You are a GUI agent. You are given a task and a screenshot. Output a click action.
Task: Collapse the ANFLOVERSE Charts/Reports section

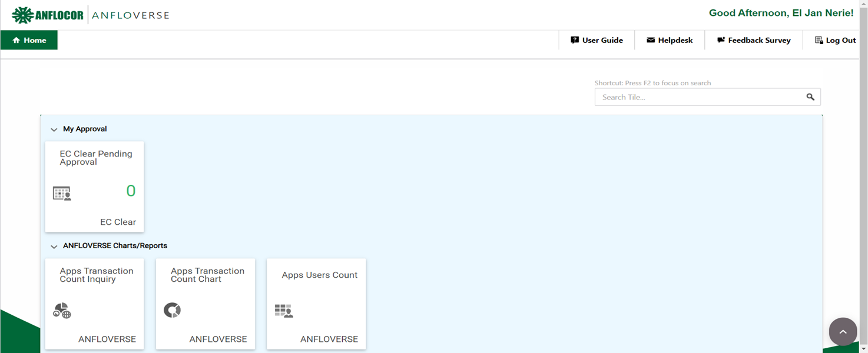pyautogui.click(x=54, y=247)
